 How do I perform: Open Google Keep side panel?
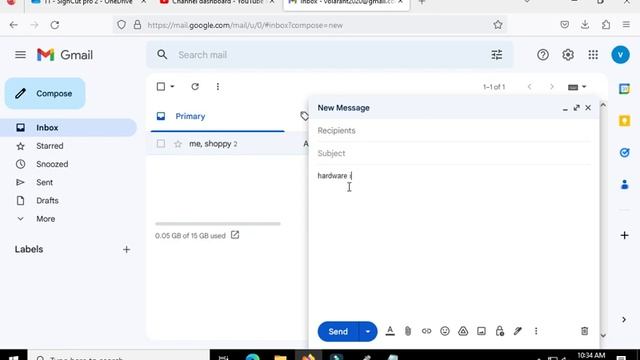coord(624,121)
